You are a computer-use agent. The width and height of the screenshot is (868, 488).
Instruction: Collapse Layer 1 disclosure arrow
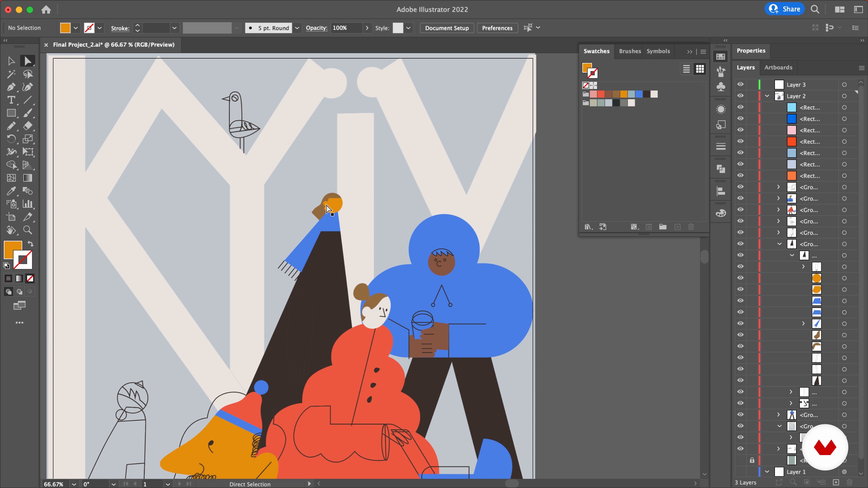click(x=767, y=472)
